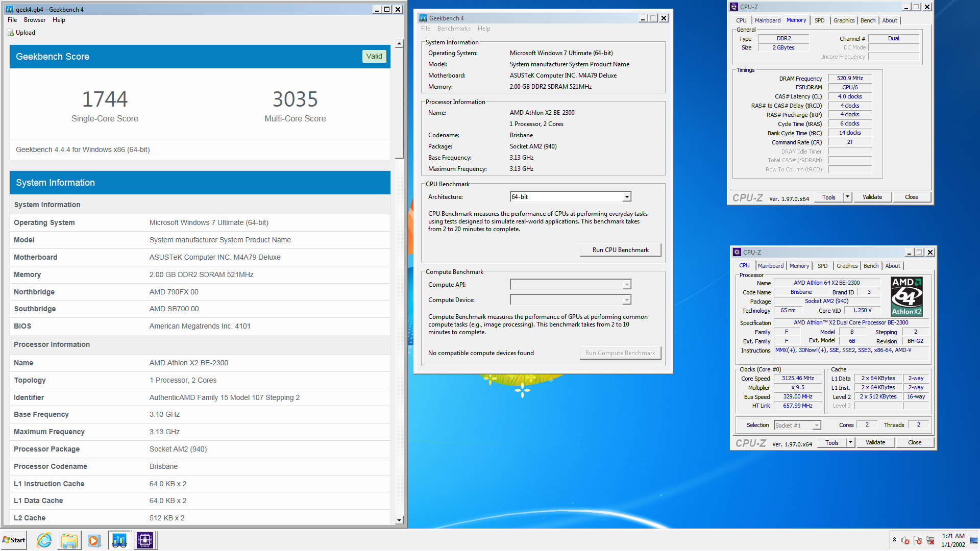Open Bench tab in CPU-Z Memory window
This screenshot has height=551, width=980.
868,20
